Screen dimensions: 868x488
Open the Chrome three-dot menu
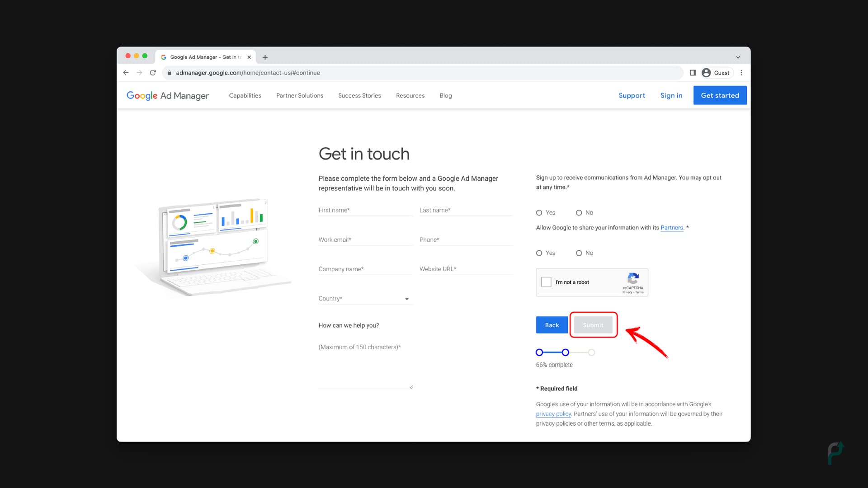coord(741,73)
